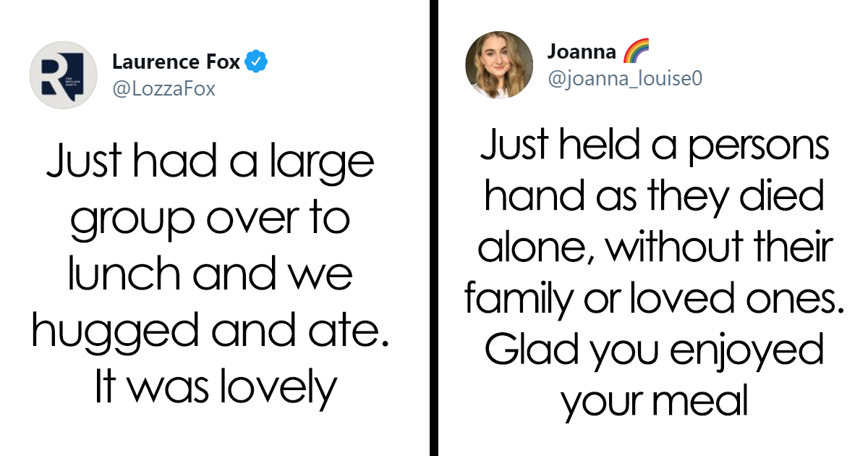Viewport: 868px width, 456px height.
Task: Click the black vertical divider between tweets
Action: click(x=433, y=228)
